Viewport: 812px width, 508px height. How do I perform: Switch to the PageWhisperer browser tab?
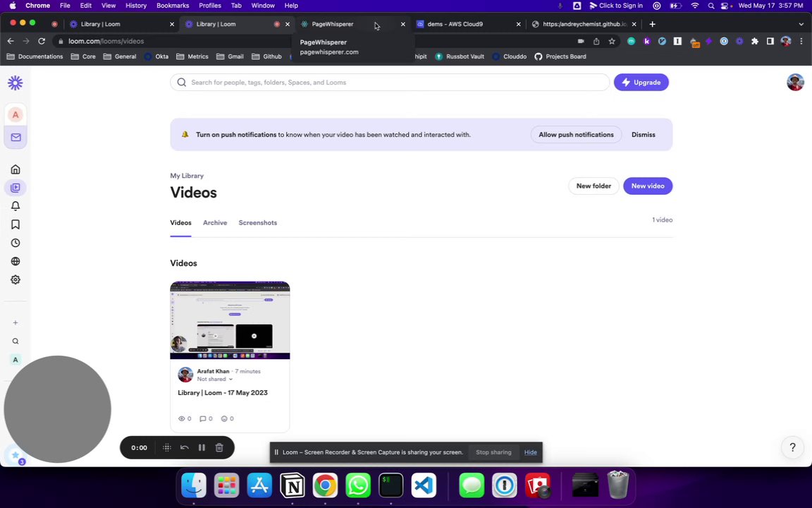352,24
